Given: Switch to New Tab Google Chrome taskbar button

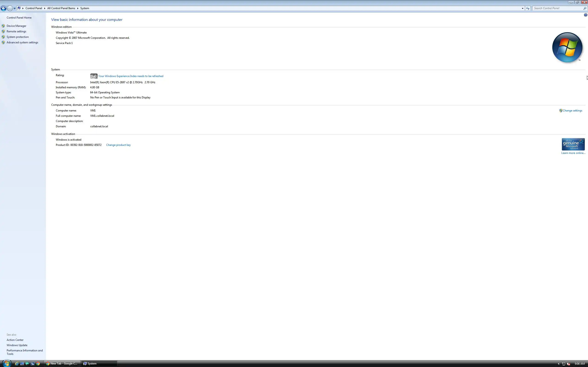Looking at the screenshot, I should 62,364.
